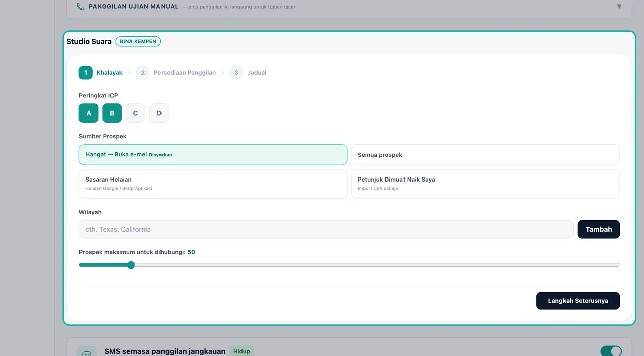Expand the Panggilan Ujian Manual section
This screenshot has width=644, height=356.
point(619,7)
